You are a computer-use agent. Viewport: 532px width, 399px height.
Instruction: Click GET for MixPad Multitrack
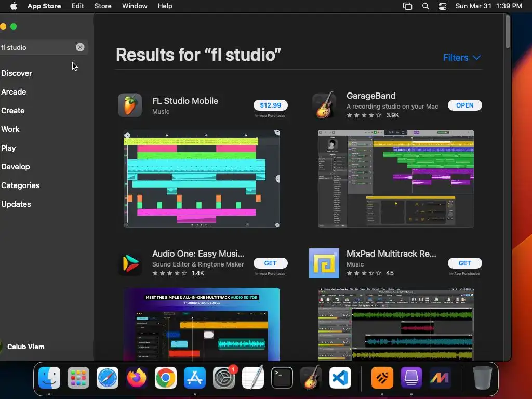coord(465,263)
